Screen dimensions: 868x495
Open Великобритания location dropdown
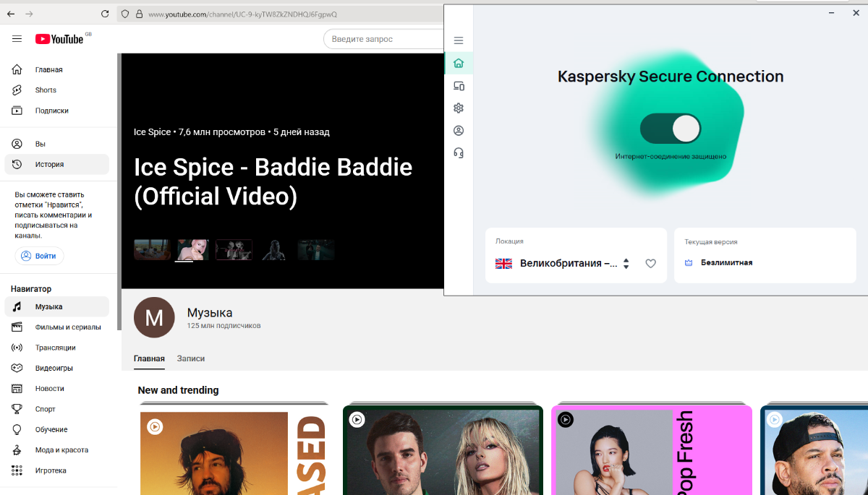563,264
